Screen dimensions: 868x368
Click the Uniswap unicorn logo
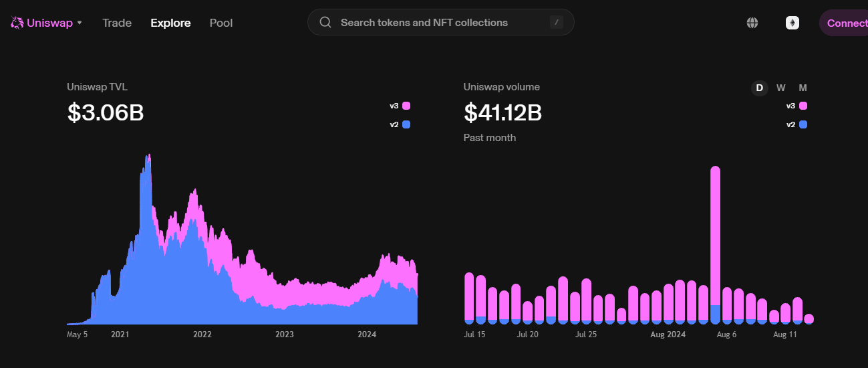17,23
